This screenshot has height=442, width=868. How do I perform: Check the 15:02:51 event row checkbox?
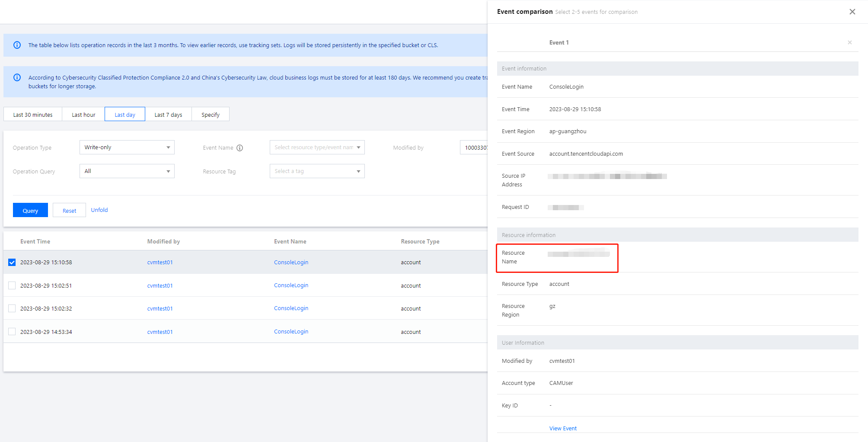[12, 285]
